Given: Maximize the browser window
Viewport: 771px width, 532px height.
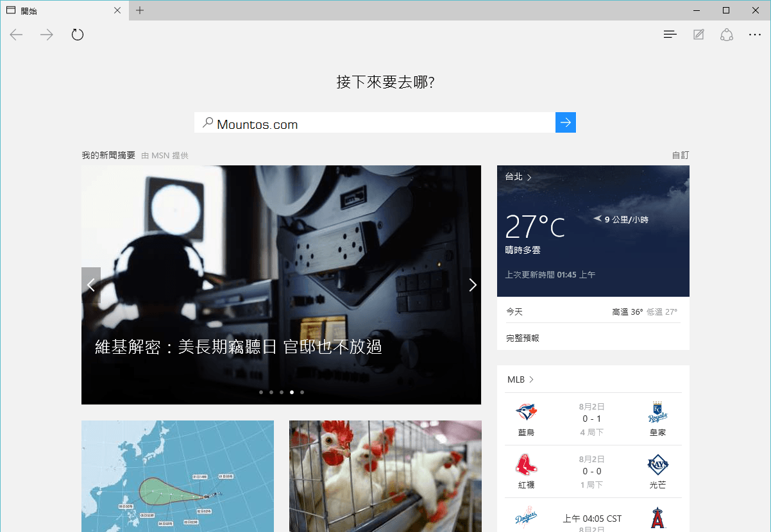Looking at the screenshot, I should (726, 10).
